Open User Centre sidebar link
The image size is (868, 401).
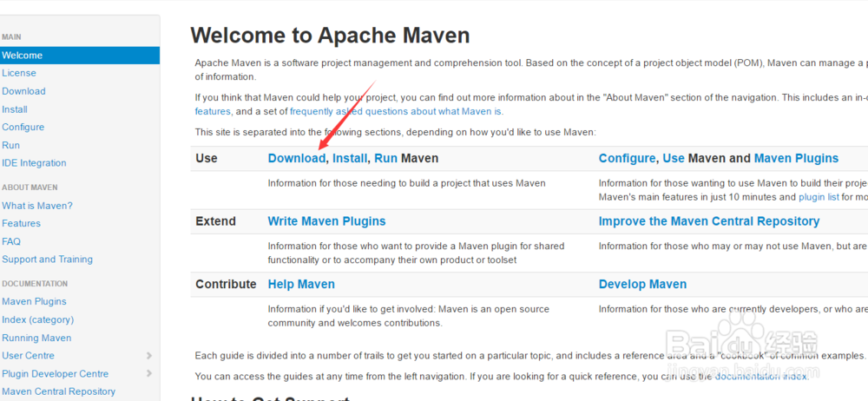(29, 356)
